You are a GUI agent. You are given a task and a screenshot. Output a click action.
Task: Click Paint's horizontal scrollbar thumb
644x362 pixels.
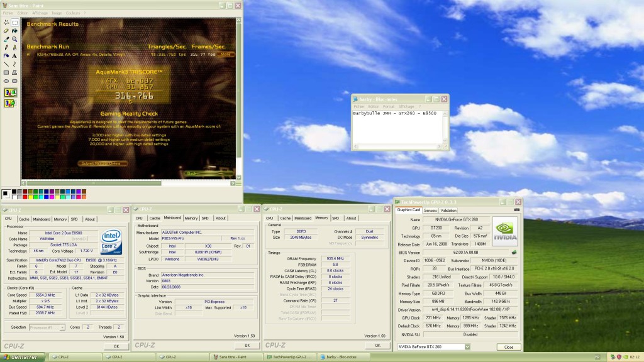[x=94, y=184]
